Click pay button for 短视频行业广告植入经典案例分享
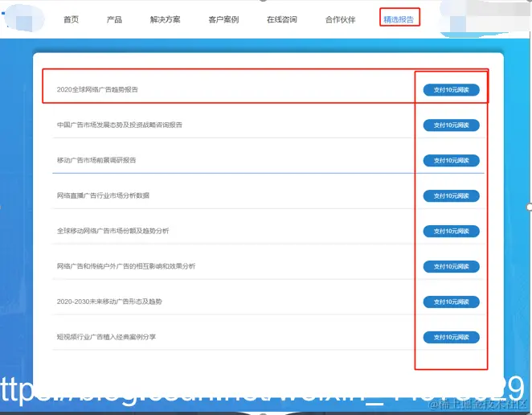532x415 pixels. [452, 337]
